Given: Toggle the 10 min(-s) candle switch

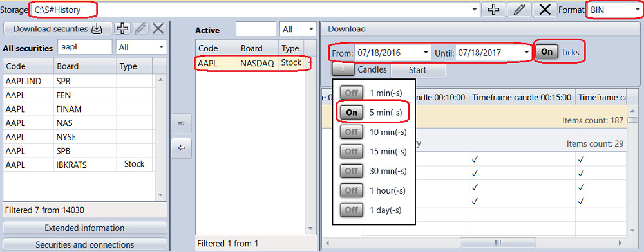Looking at the screenshot, I should (352, 132).
